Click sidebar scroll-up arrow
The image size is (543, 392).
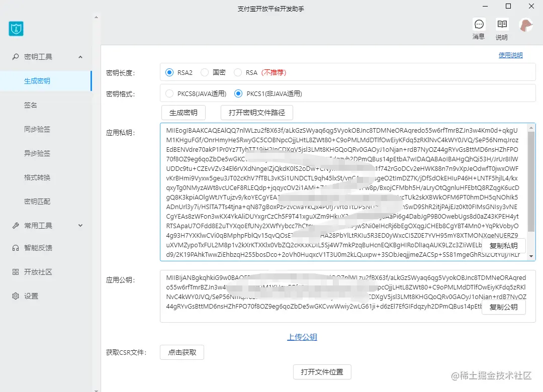[96, 17]
